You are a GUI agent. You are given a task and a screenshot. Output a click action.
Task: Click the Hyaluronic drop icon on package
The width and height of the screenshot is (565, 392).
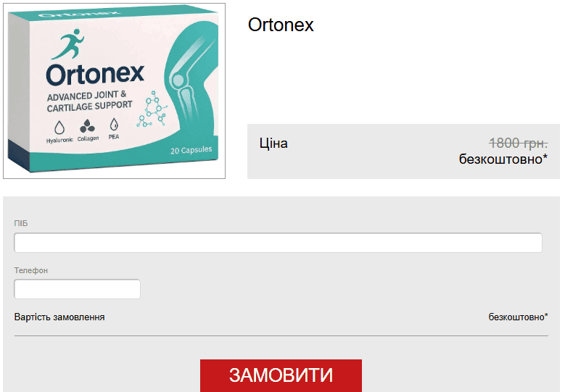coord(59,128)
